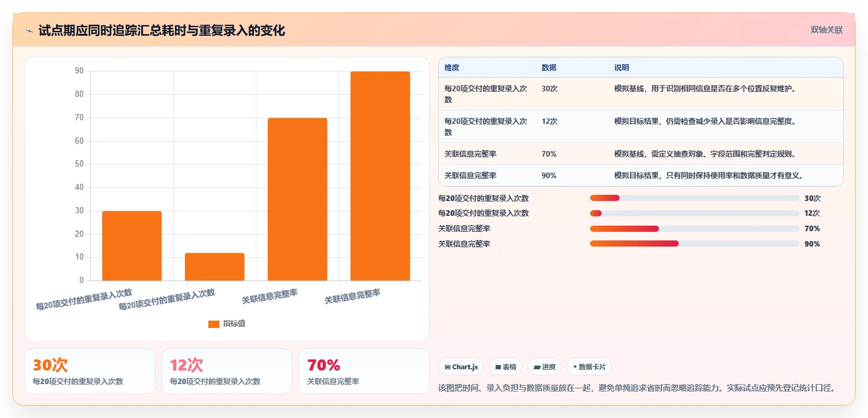Screen dimensions: 868x418
Task: Click the orange 30次 data card
Action: pyautogui.click(x=89, y=371)
